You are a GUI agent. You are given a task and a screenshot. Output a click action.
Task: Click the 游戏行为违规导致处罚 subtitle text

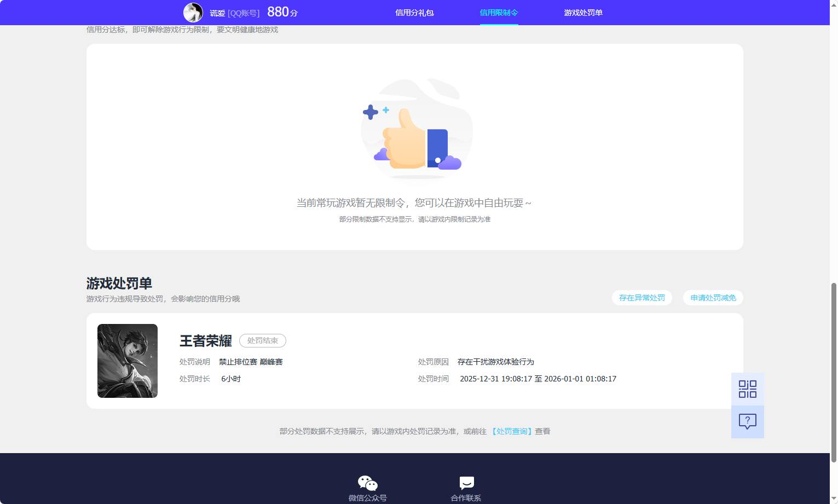pyautogui.click(x=163, y=299)
